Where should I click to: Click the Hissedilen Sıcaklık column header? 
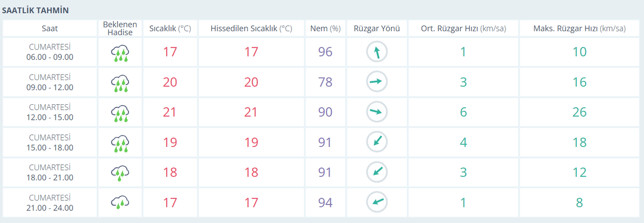pyautogui.click(x=251, y=29)
